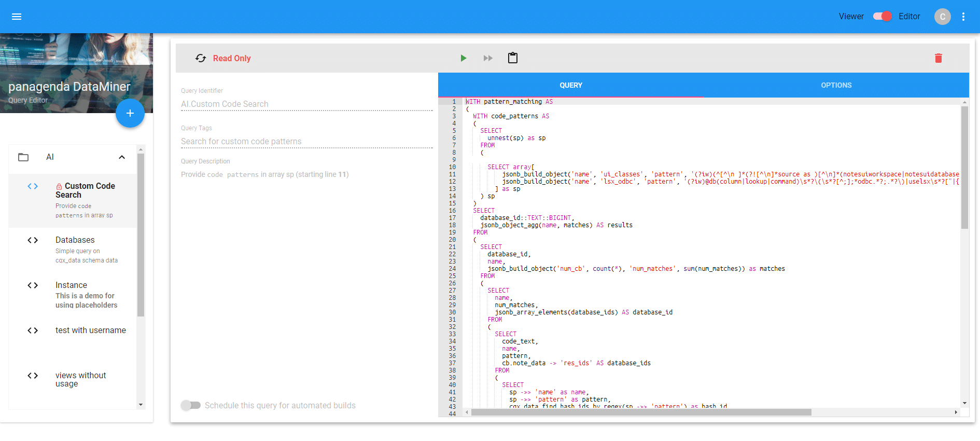Click the Read Only label

pos(232,58)
